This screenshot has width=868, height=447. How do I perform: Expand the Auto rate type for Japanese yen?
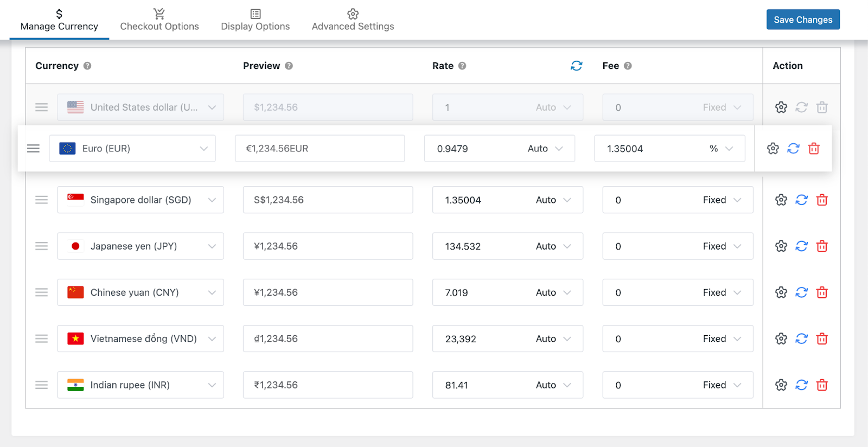[x=553, y=246]
